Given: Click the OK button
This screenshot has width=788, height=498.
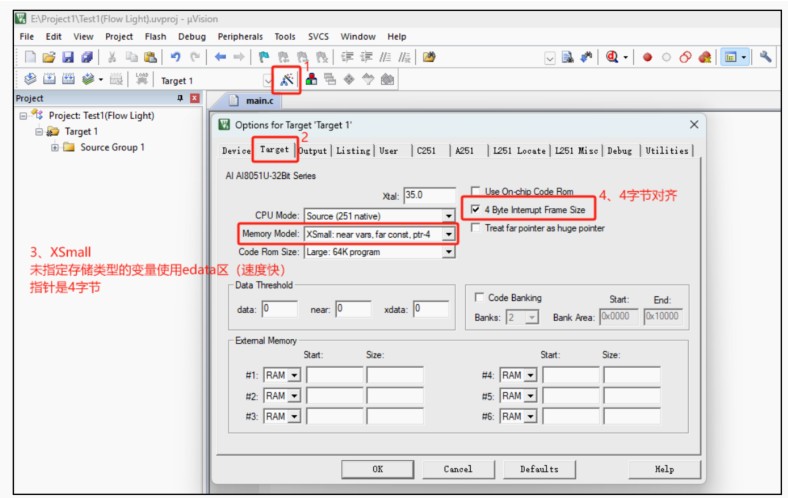Looking at the screenshot, I should (377, 469).
